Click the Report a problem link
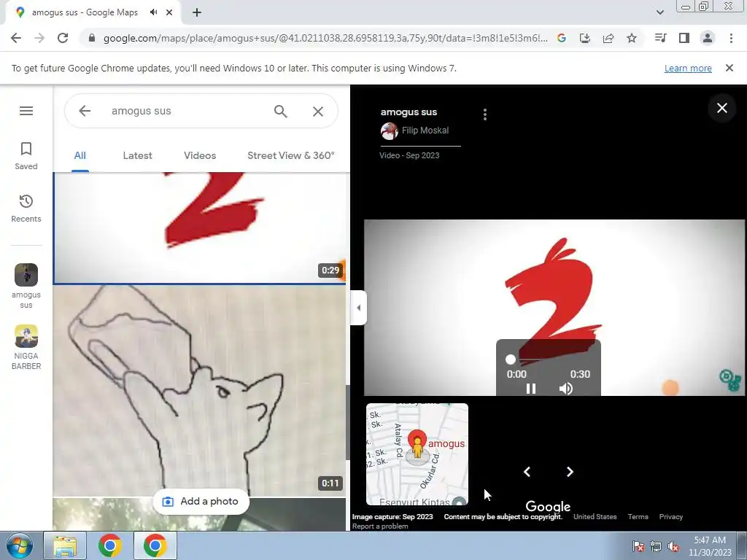 pos(380,526)
